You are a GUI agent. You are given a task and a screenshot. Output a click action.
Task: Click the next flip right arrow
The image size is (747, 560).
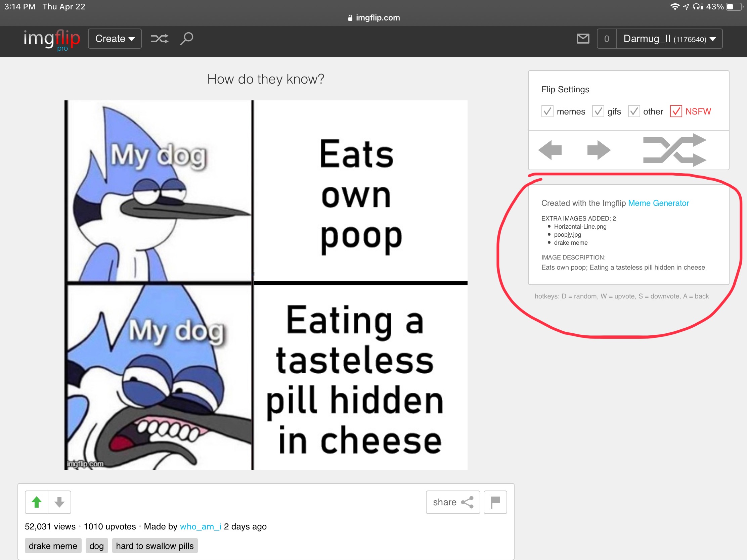click(599, 150)
